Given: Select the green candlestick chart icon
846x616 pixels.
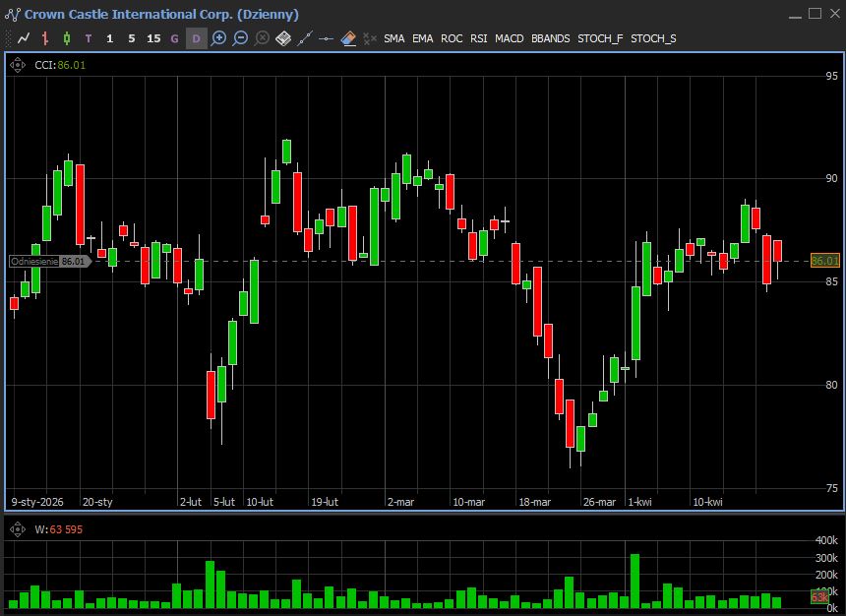Looking at the screenshot, I should (66, 38).
